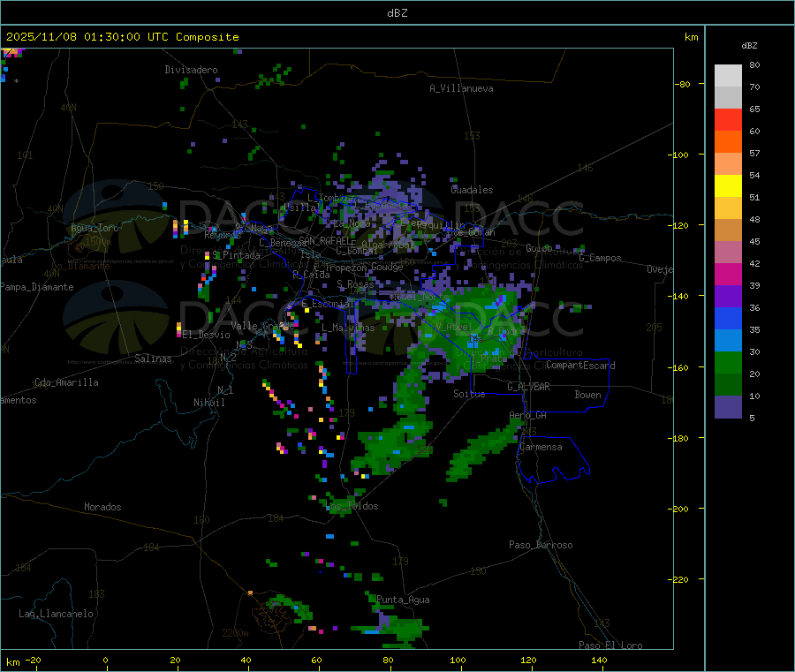Click the Pampa_Diamante map label
The image size is (795, 672).
[x=36, y=287]
